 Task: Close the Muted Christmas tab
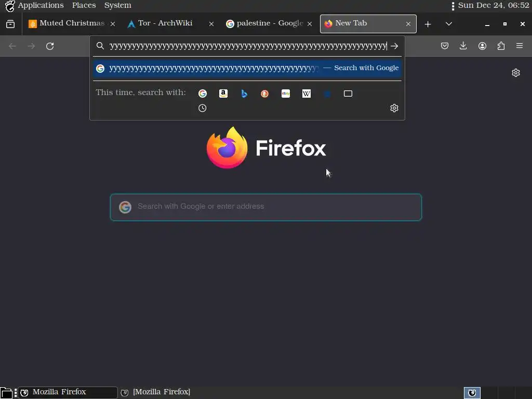pyautogui.click(x=113, y=24)
